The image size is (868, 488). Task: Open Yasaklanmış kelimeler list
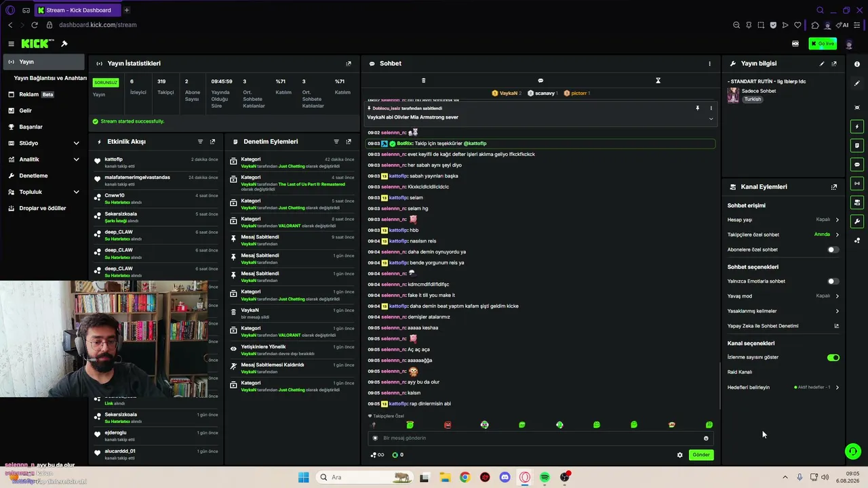click(x=783, y=311)
